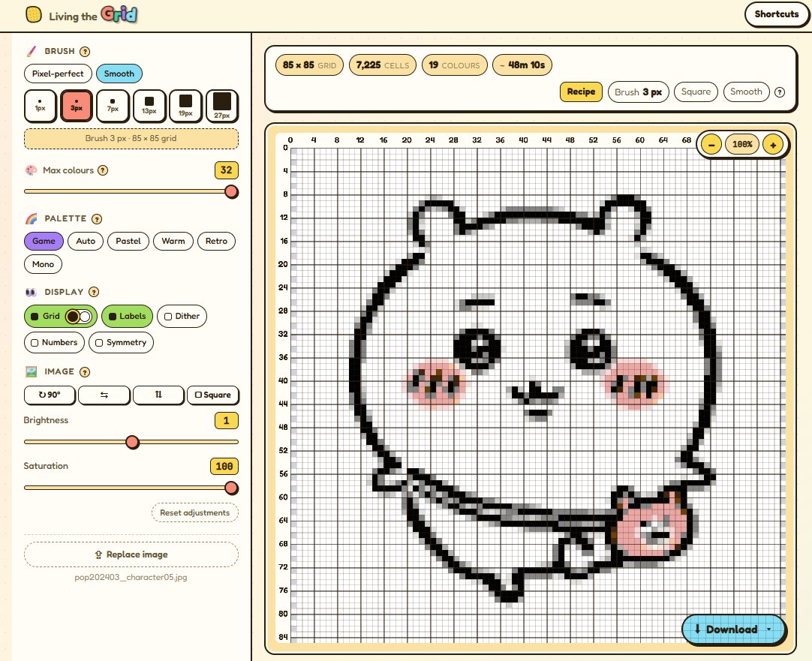
Task: Switch to Pixel-perfect brush mode
Action: tap(58, 74)
